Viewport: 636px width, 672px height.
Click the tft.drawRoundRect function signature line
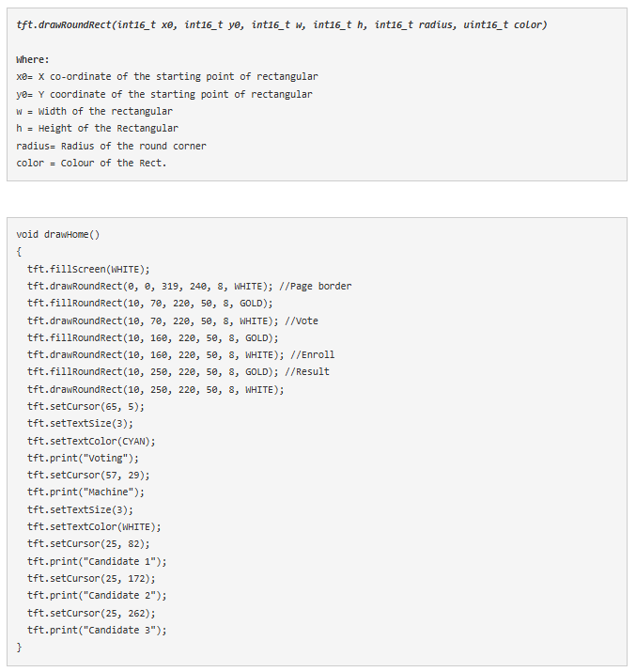pos(281,24)
